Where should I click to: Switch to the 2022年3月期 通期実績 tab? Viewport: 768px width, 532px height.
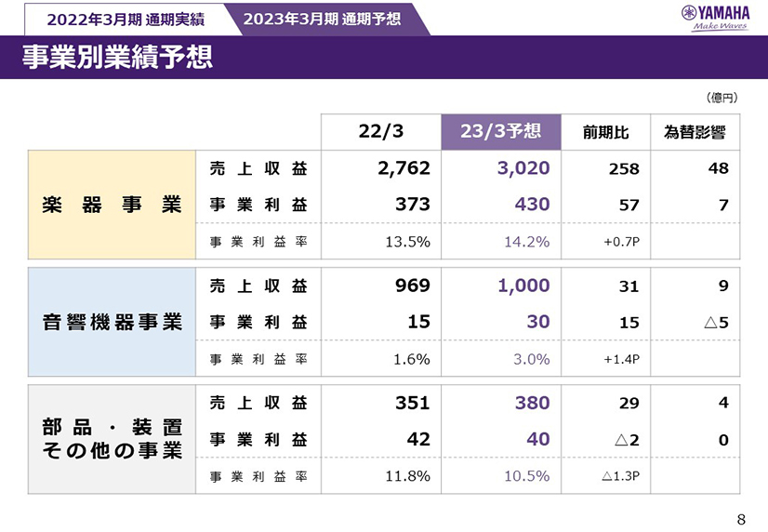click(125, 19)
